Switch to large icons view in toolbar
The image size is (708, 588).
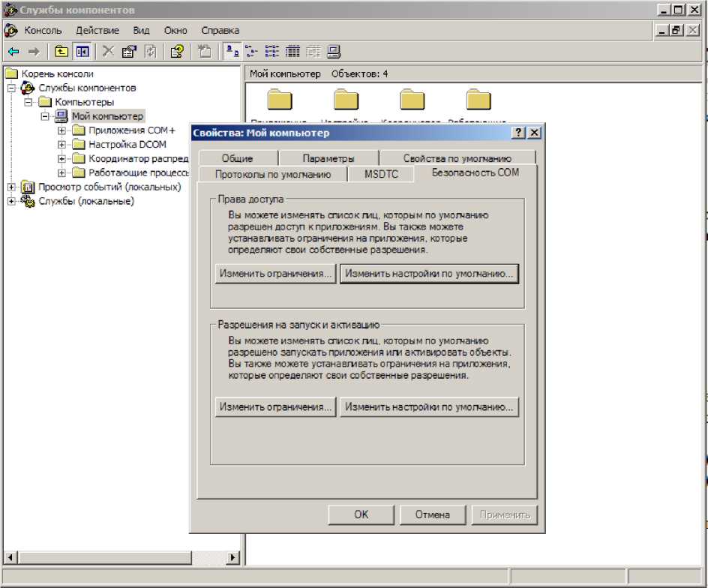pyautogui.click(x=232, y=52)
